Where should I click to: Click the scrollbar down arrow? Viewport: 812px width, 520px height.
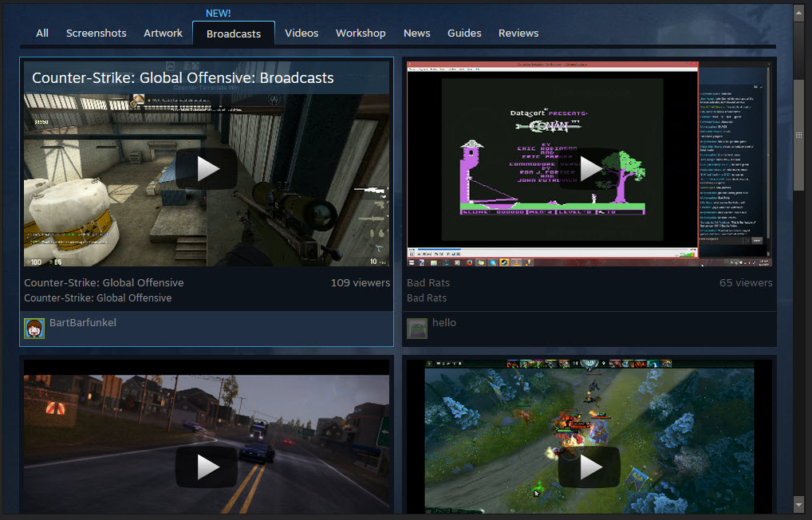(798, 503)
